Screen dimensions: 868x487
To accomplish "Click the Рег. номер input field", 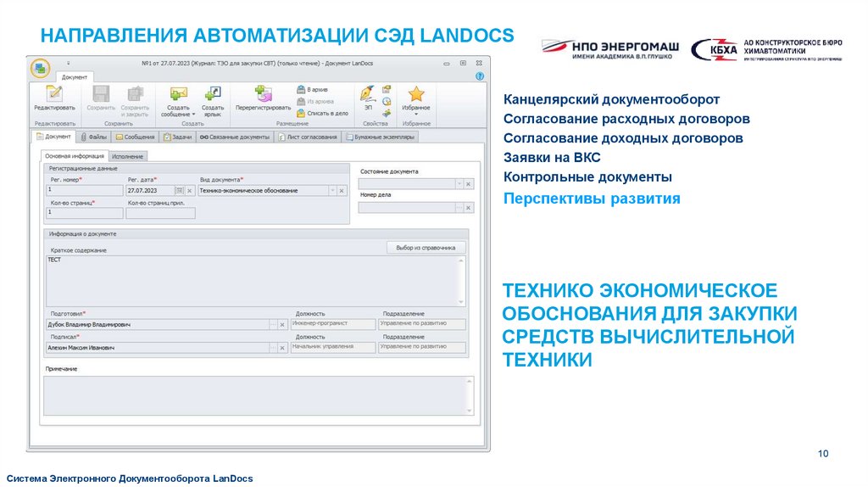I will 85,190.
